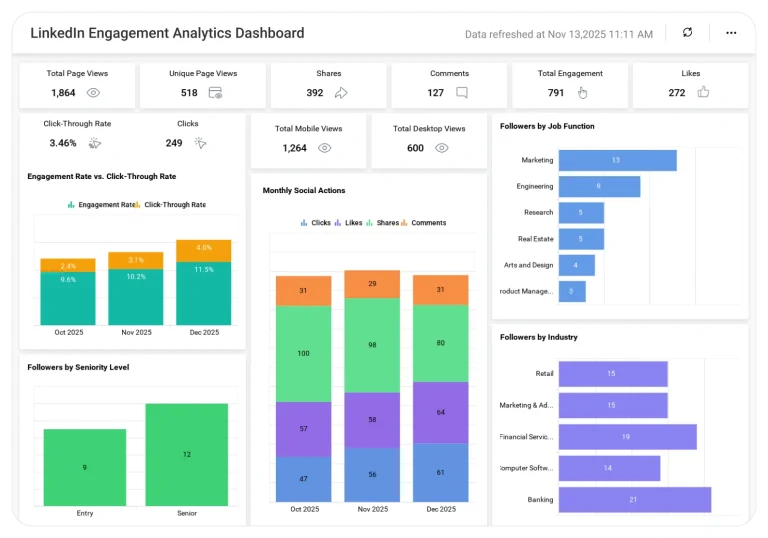Click the Nov 2025 Comments segment 29
The image size is (768, 538).
coord(372,284)
